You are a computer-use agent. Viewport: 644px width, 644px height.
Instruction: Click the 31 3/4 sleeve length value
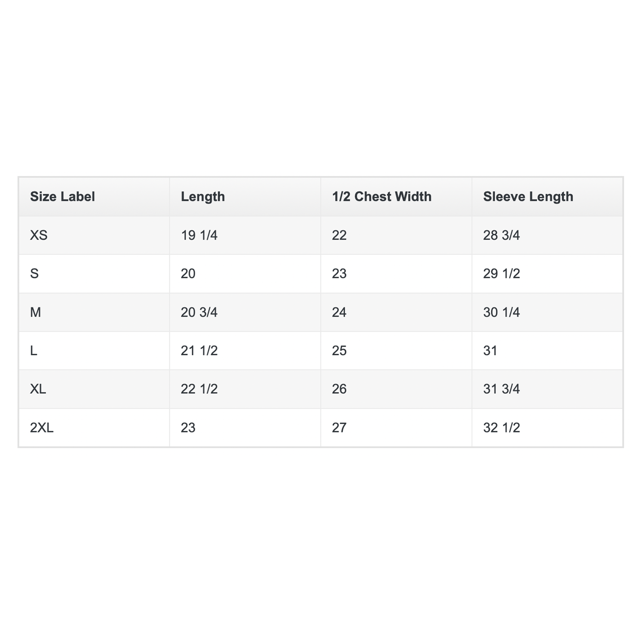[x=501, y=389]
